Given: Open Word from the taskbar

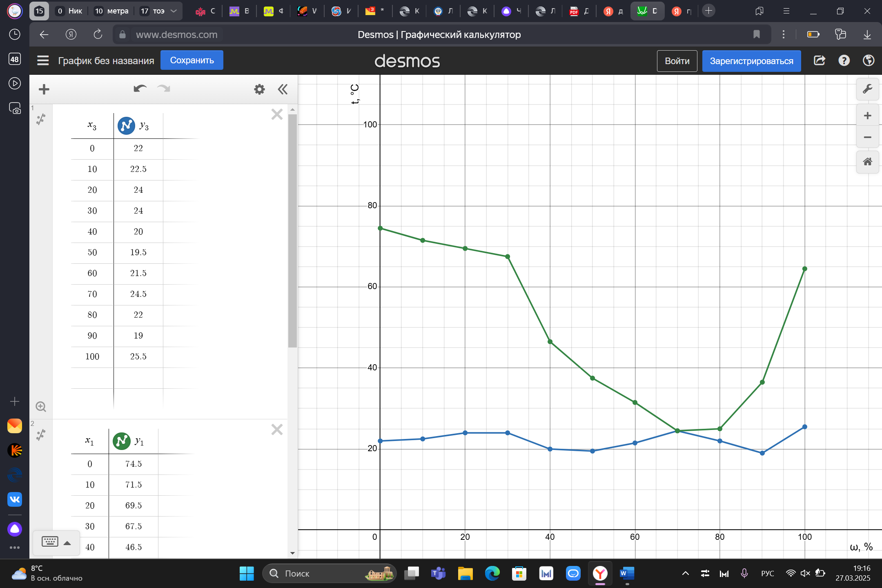Looking at the screenshot, I should pos(627,574).
